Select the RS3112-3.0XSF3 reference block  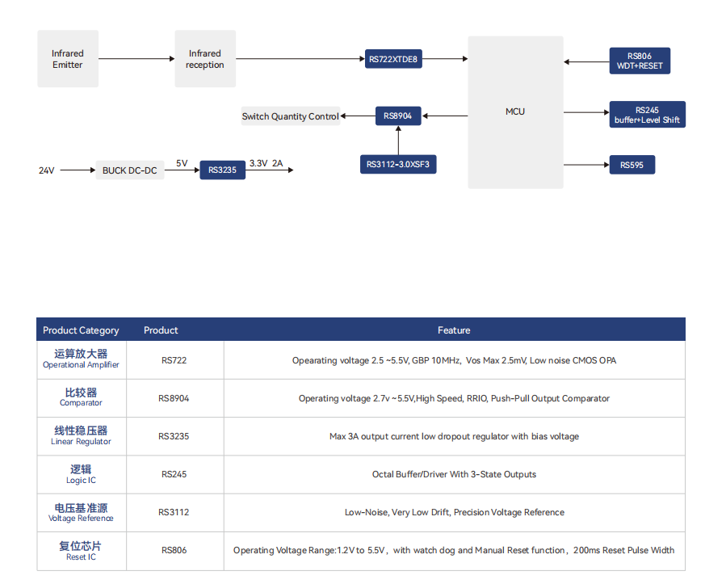(397, 165)
